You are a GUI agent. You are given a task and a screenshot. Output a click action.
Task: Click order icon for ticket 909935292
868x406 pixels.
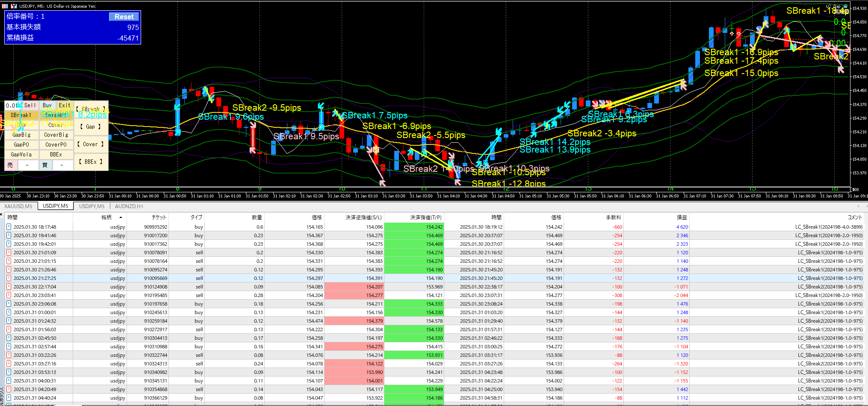(9, 227)
